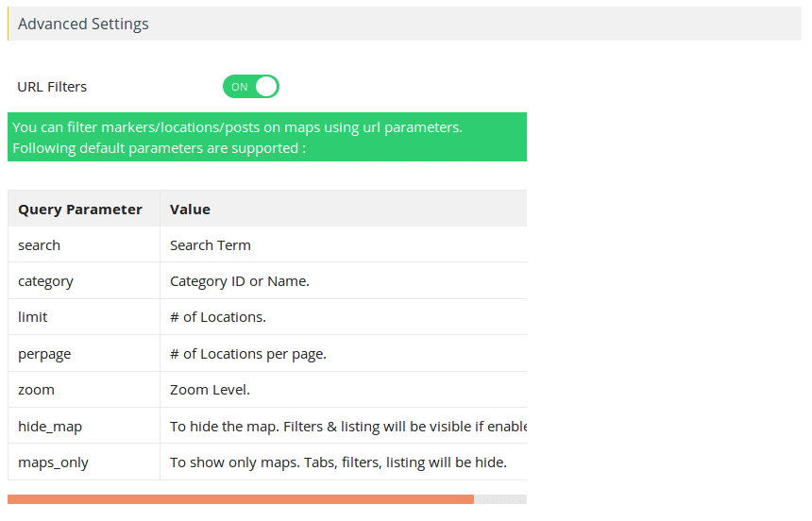The height and width of the screenshot is (521, 812).
Task: Click the green URL parameters info box
Action: [x=267, y=137]
